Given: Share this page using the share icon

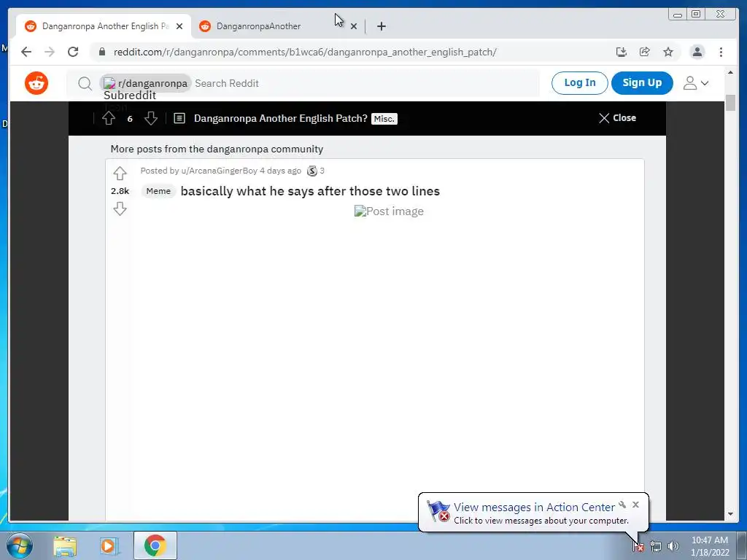Looking at the screenshot, I should coord(645,52).
